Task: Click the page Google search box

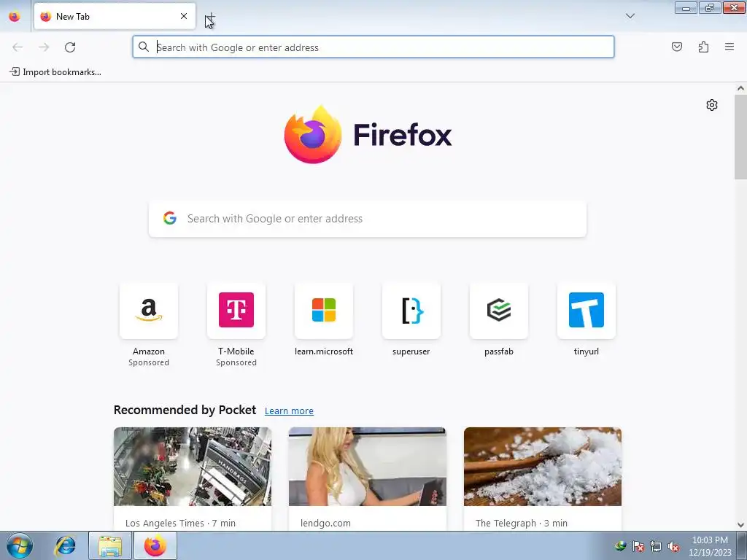Action: 368,219
